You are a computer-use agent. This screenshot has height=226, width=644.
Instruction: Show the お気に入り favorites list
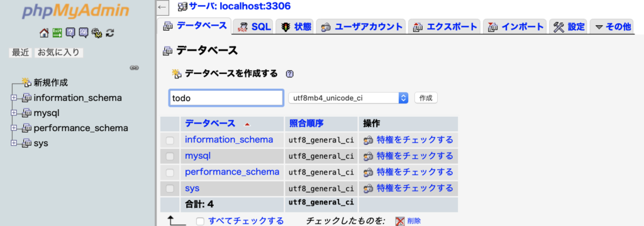coord(58,53)
